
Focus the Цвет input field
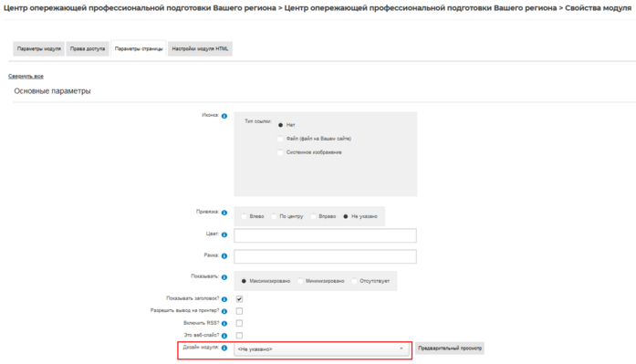coord(326,235)
